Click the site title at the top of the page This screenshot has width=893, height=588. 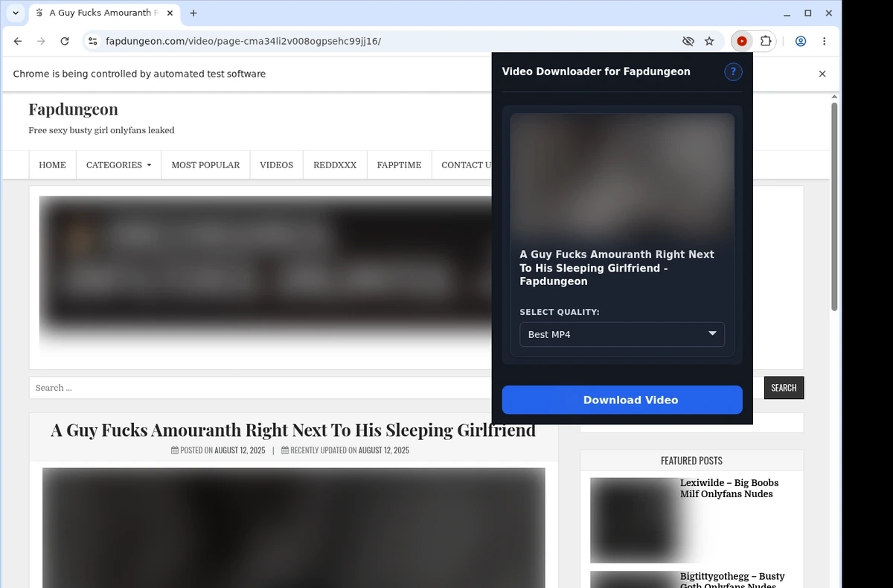point(73,109)
